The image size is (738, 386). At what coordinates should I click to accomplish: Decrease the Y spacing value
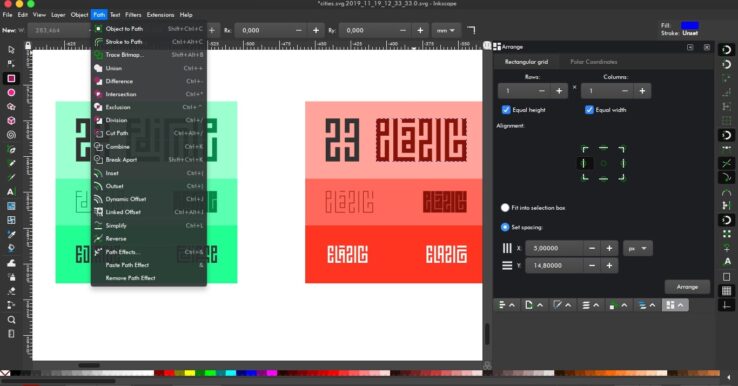pos(592,265)
